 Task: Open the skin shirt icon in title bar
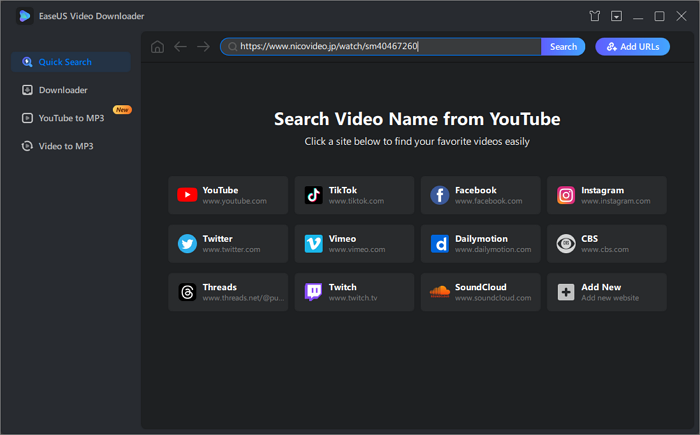(x=595, y=16)
